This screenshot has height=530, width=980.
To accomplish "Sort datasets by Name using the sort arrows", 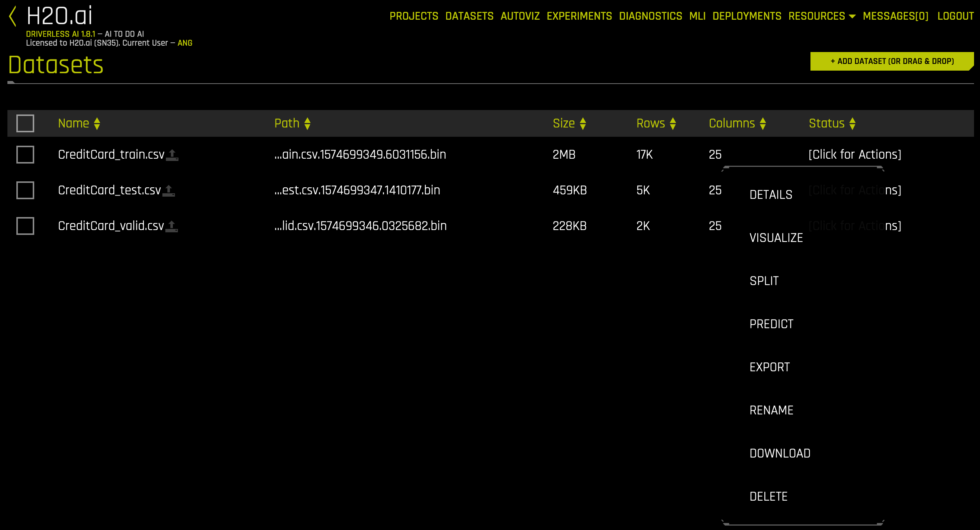I will (x=97, y=123).
